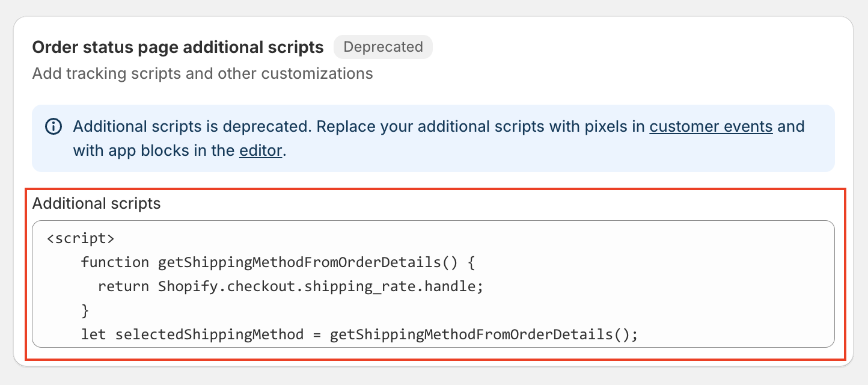The height and width of the screenshot is (385, 868).
Task: Click the let selectedShippingMethod code line
Action: 359,334
